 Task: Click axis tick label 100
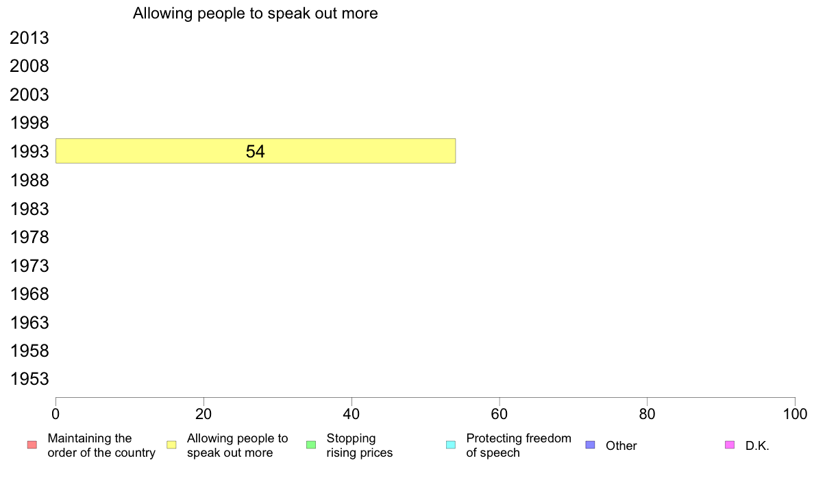(795, 414)
